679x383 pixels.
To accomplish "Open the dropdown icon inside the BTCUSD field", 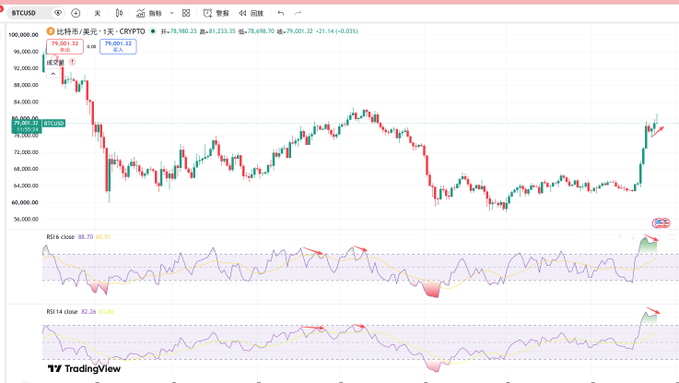I will coord(58,13).
